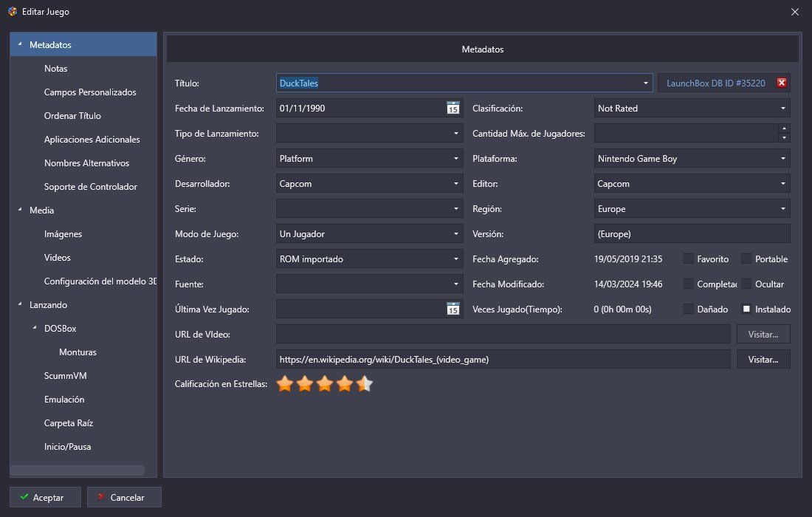
Task: Open the Inicio/Pausa section
Action: [67, 447]
